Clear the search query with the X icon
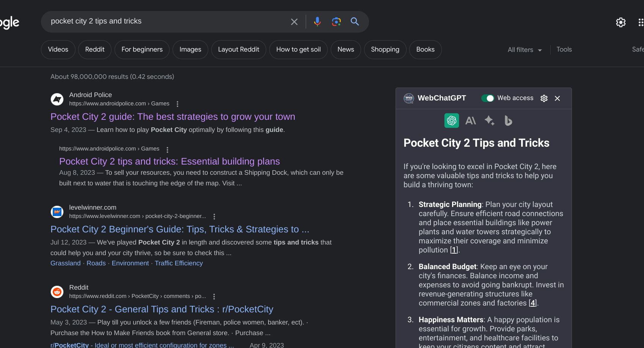 tap(294, 22)
